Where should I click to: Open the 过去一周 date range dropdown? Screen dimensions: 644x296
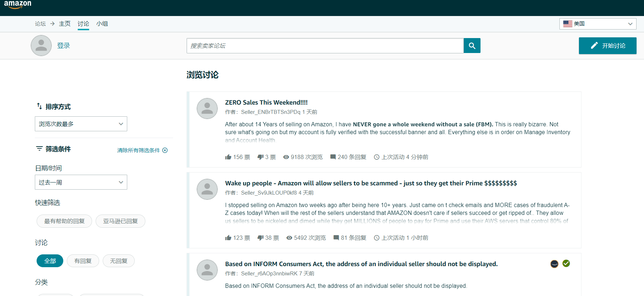pyautogui.click(x=81, y=182)
